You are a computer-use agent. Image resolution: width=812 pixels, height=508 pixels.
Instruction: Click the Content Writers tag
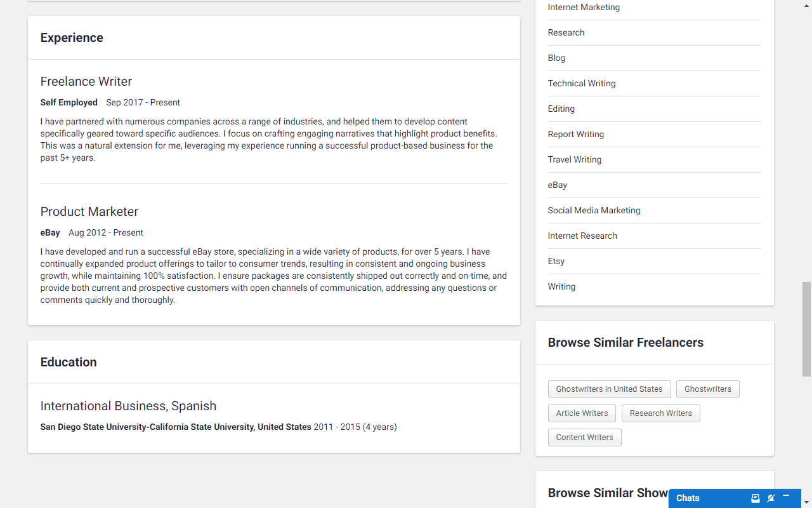584,438
